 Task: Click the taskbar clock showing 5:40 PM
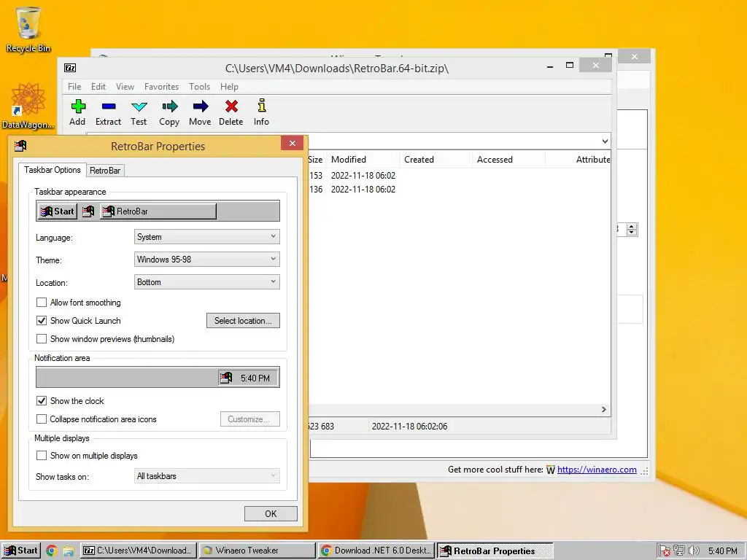pos(722,551)
